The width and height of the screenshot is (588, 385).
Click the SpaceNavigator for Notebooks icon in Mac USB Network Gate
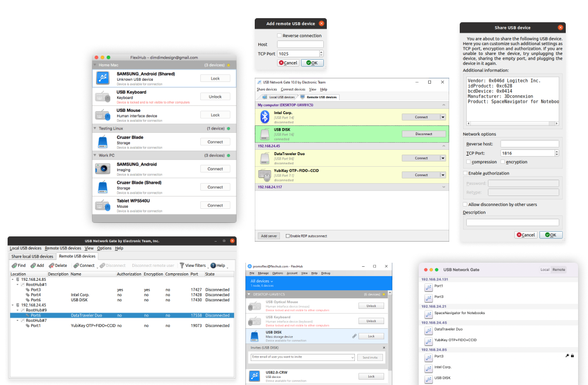click(428, 314)
